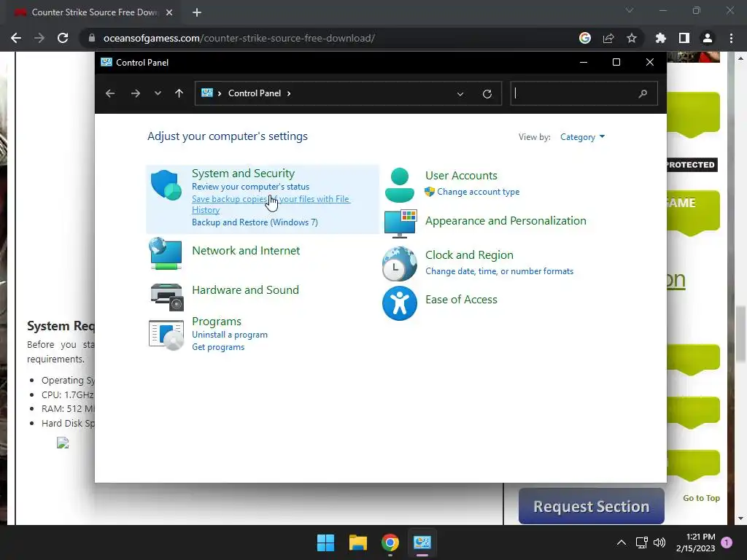
Task: Click the Google icon in address bar
Action: coord(585,38)
